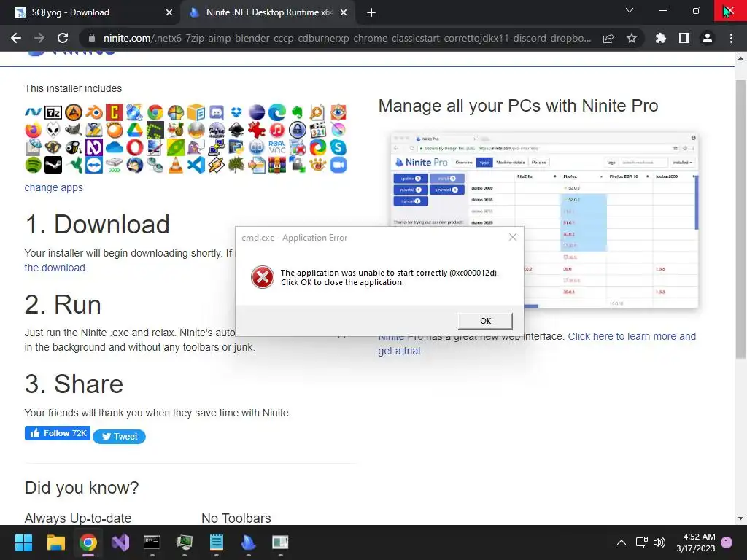747x560 pixels.
Task: Click the Blender app icon
Action: [x=94, y=112]
